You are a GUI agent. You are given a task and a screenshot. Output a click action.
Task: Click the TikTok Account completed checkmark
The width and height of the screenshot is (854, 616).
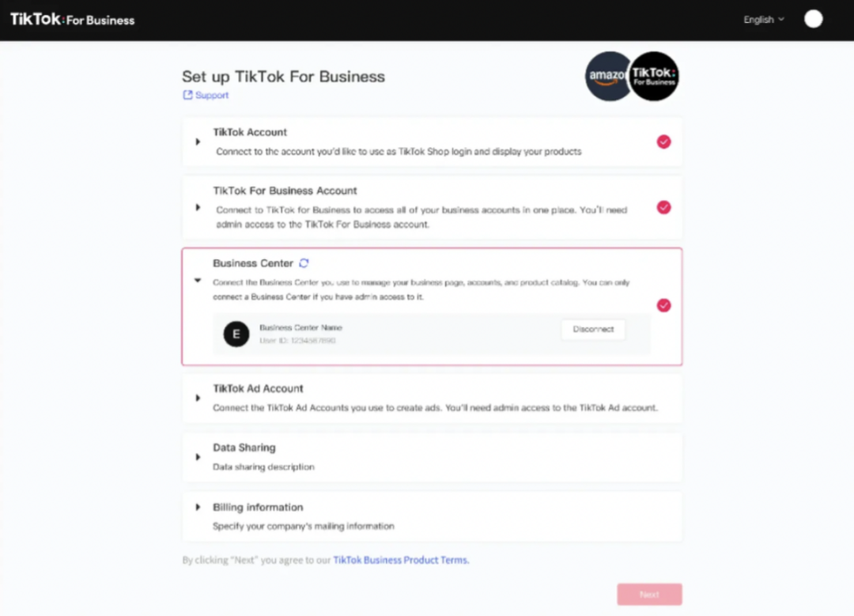(x=663, y=142)
